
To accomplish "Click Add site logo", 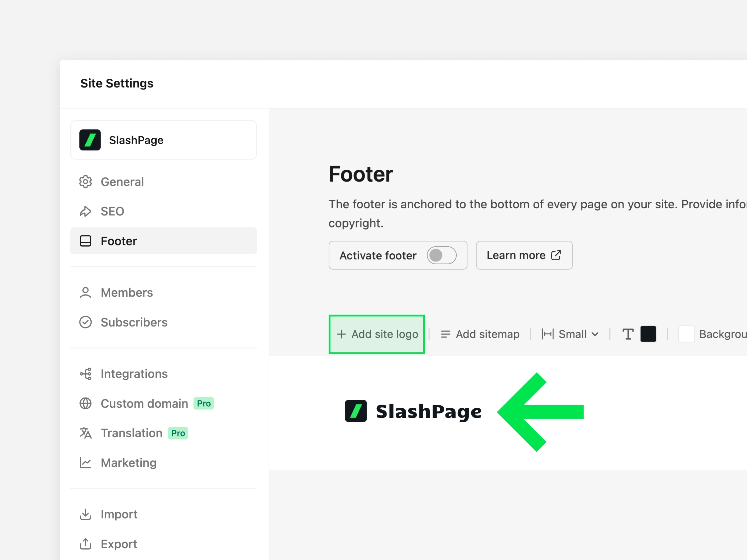I will point(377,334).
